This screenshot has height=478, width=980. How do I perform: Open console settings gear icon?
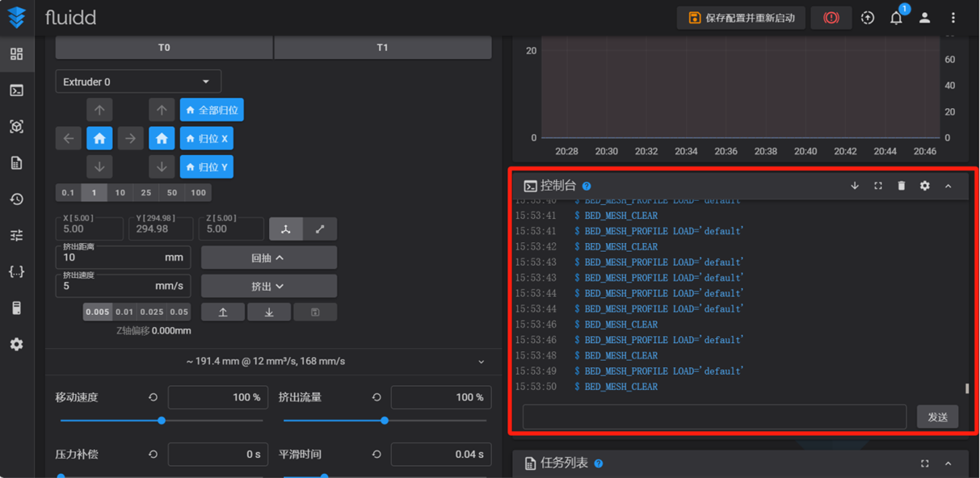click(925, 186)
